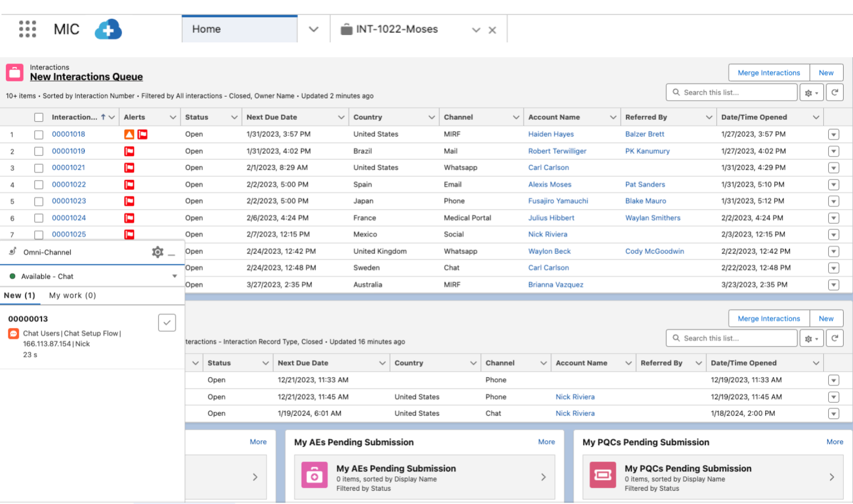Click the Interactions briefcase icon
853x504 pixels.
point(15,72)
